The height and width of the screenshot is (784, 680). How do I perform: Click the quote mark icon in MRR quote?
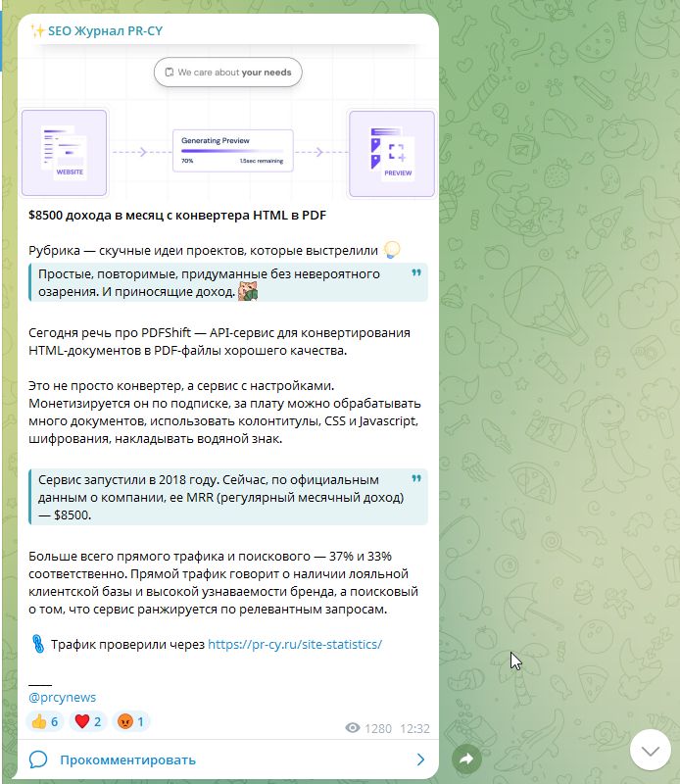point(416,478)
